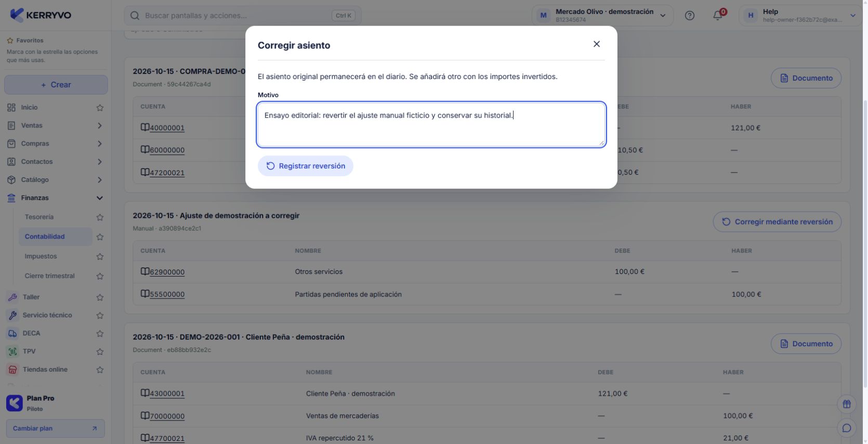868x444 pixels.
Task: Open the notifications bell
Action: (718, 16)
